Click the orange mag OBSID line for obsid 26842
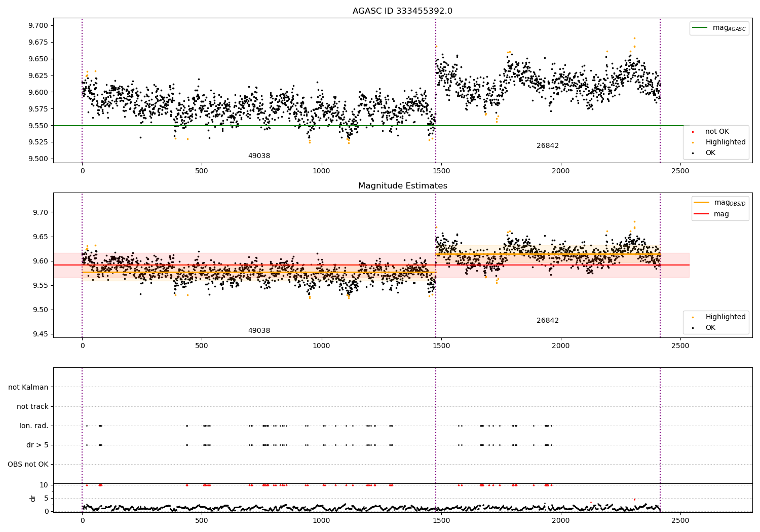This screenshot has width=760, height=532. pos(548,254)
